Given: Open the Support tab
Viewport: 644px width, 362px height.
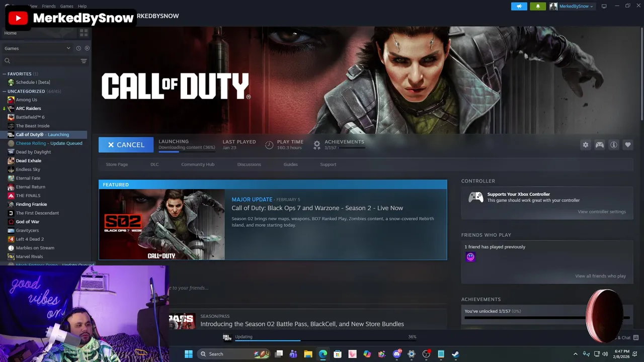Looking at the screenshot, I should [328, 164].
